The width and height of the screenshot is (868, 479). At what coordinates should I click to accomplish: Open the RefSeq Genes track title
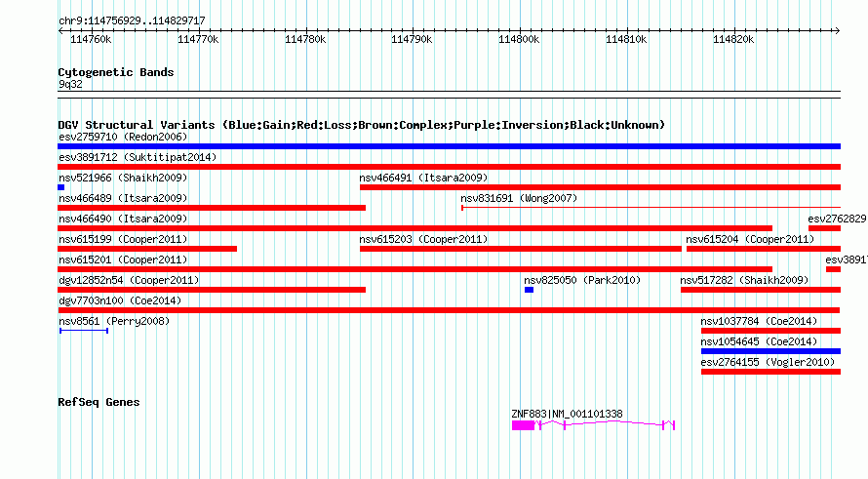[x=99, y=402]
